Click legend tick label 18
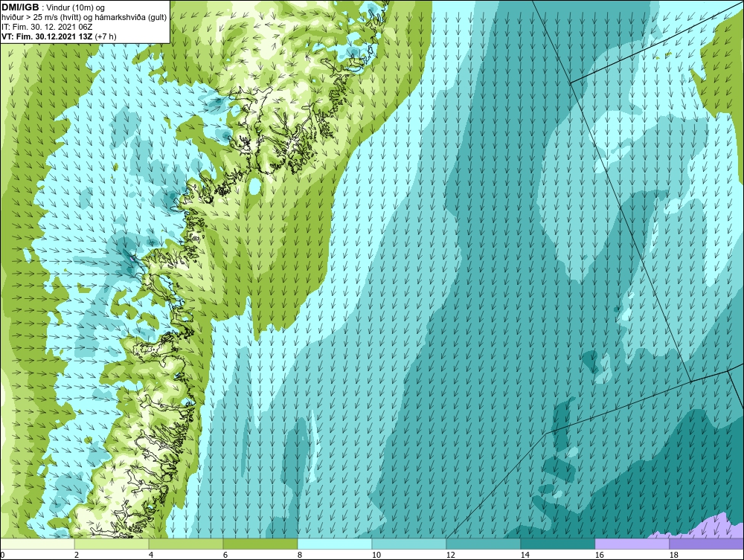This screenshot has width=744, height=560. 674,555
